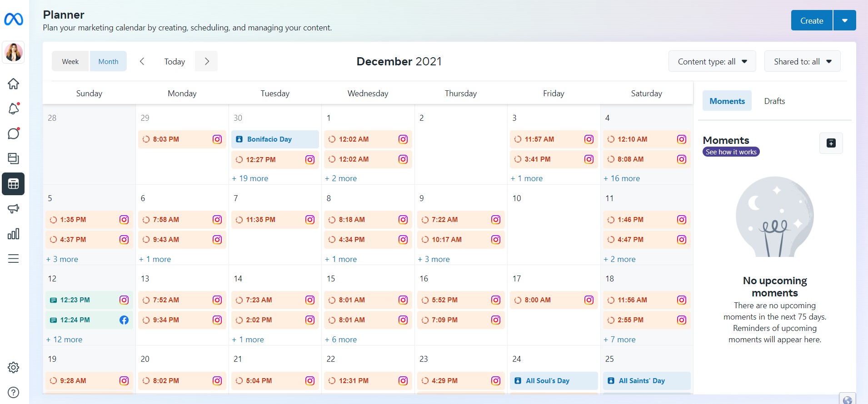Expand + 19 more on Nov 30
The image size is (868, 404).
coord(250,178)
